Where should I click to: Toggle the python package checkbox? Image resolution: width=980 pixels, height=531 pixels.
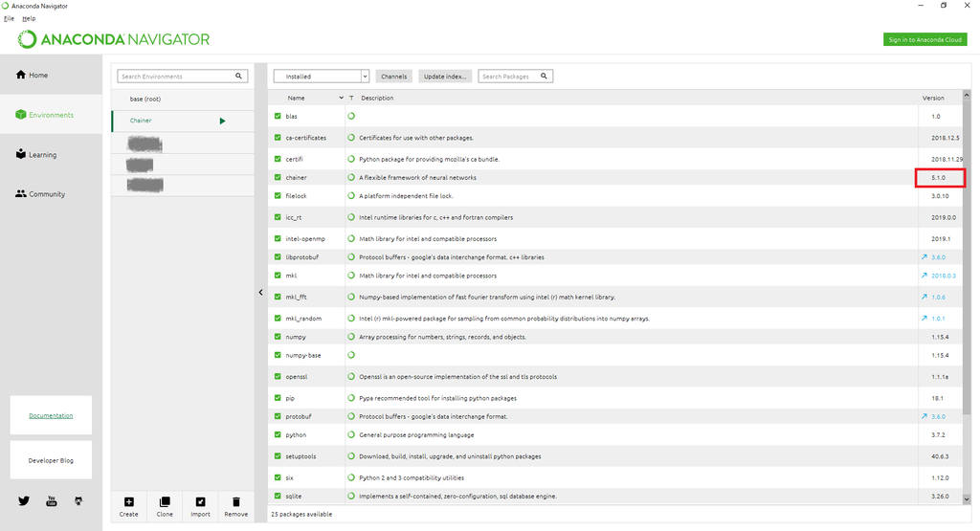278,434
